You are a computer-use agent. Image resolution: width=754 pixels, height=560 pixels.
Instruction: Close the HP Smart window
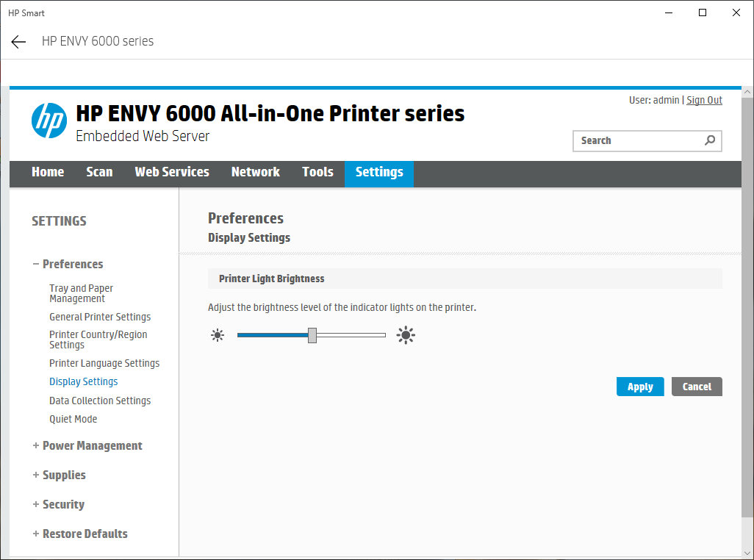coord(736,12)
